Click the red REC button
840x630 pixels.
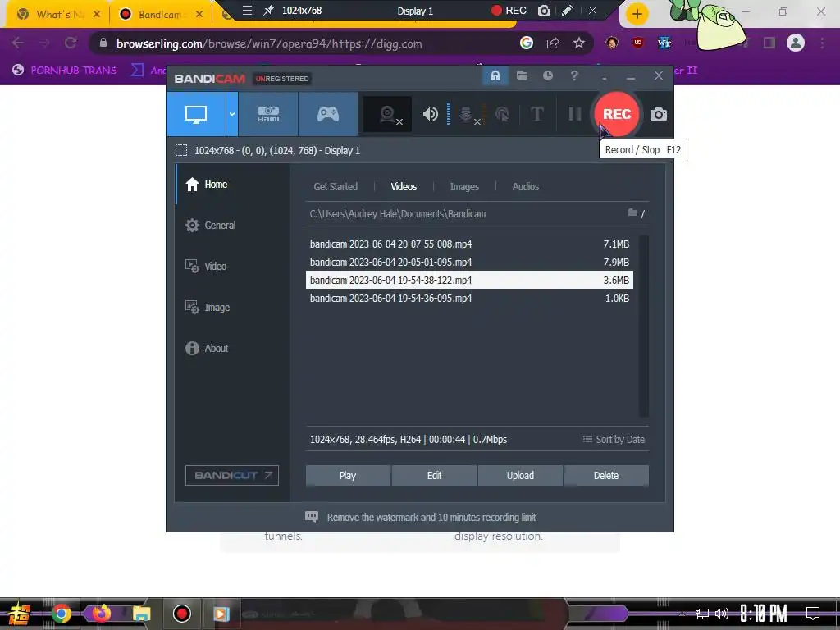click(617, 114)
